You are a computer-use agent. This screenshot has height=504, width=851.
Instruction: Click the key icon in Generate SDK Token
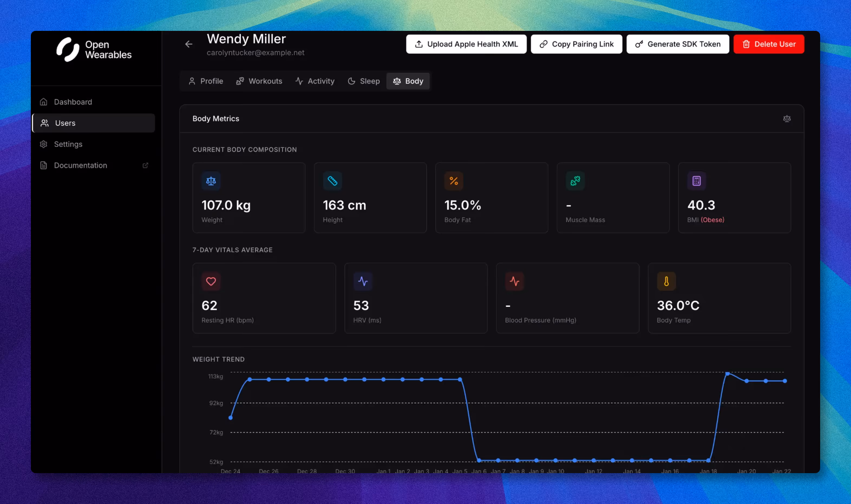(x=639, y=44)
